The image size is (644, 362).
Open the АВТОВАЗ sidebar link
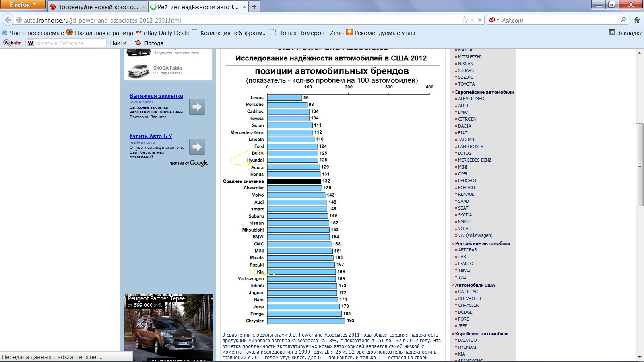point(467,250)
